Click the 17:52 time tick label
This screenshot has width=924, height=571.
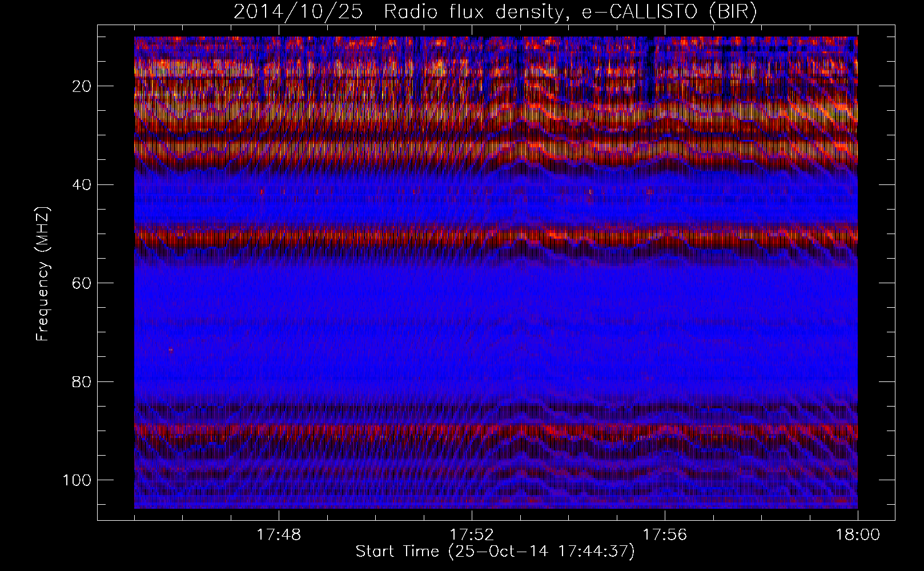(x=472, y=535)
